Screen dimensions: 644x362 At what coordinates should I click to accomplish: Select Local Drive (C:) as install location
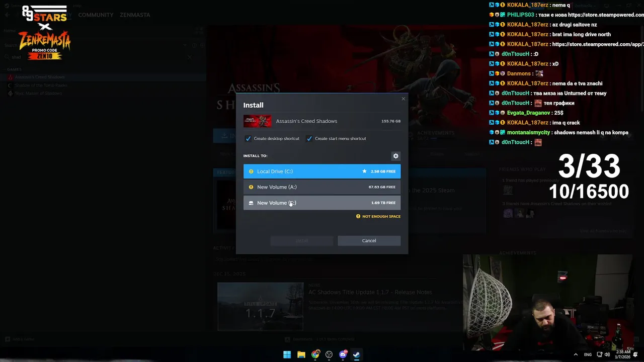322,171
